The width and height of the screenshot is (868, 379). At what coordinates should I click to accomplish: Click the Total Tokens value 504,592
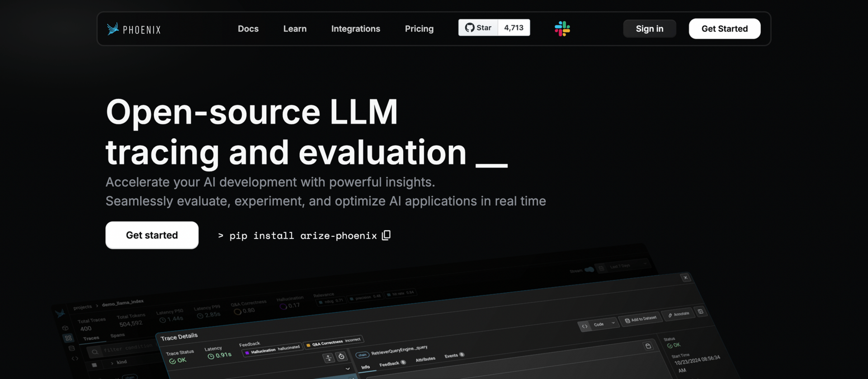point(131,323)
